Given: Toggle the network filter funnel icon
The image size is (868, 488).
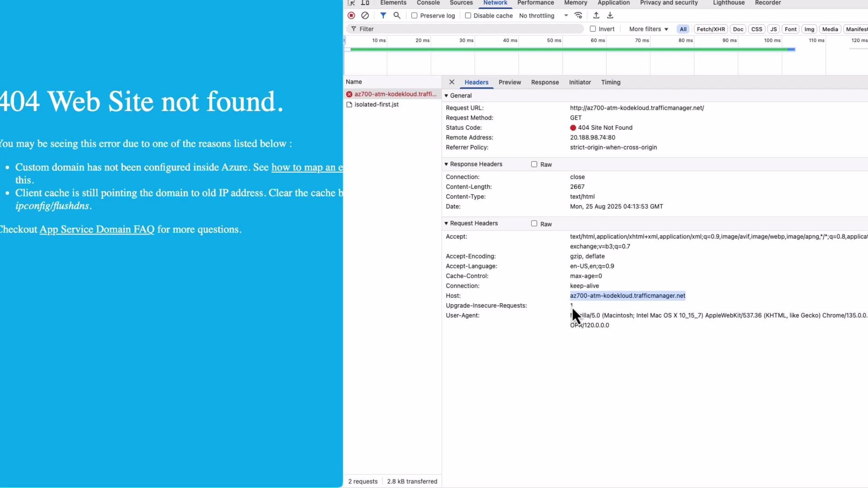Looking at the screenshot, I should (383, 15).
